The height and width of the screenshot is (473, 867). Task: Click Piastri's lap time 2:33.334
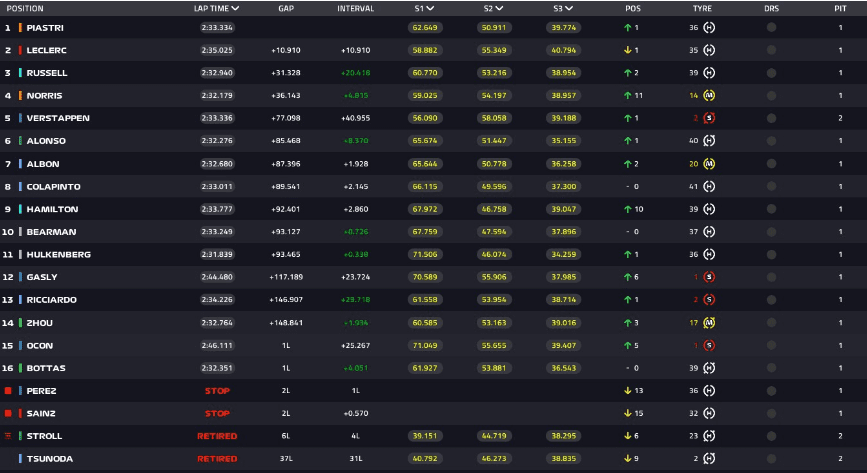[x=217, y=28]
